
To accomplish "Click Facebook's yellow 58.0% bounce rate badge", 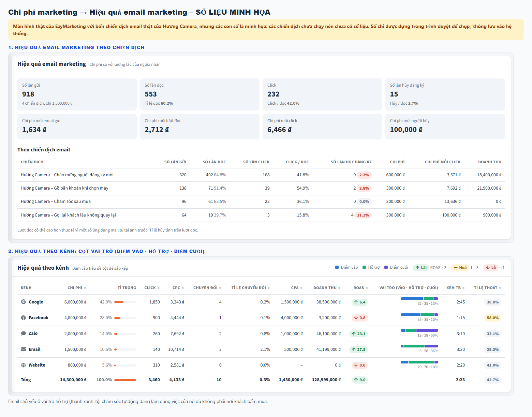I will [x=493, y=318].
